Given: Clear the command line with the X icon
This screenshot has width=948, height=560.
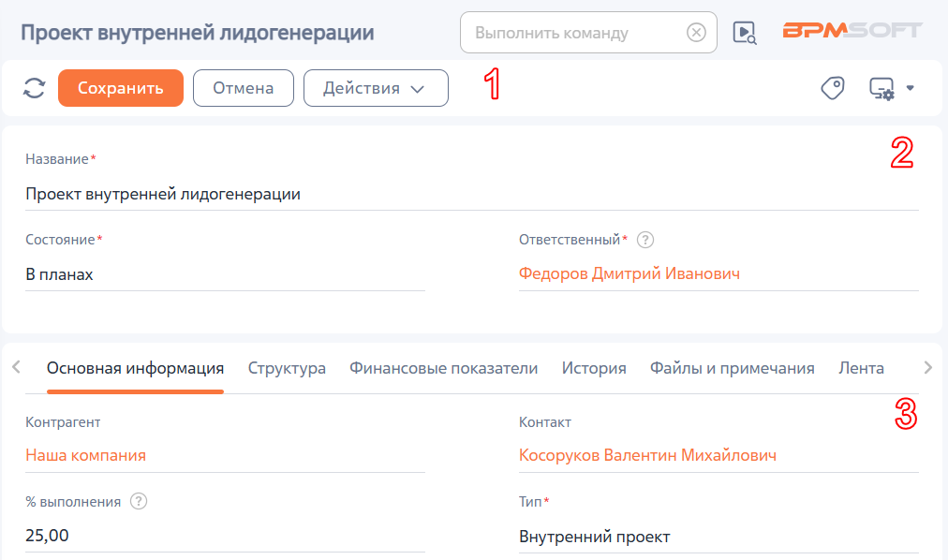Looking at the screenshot, I should [696, 33].
